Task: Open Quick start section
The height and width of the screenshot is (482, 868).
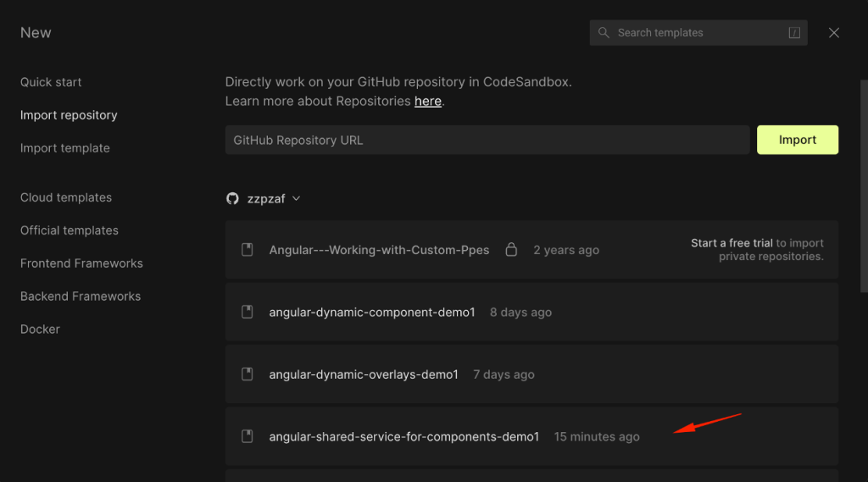Action: 51,82
